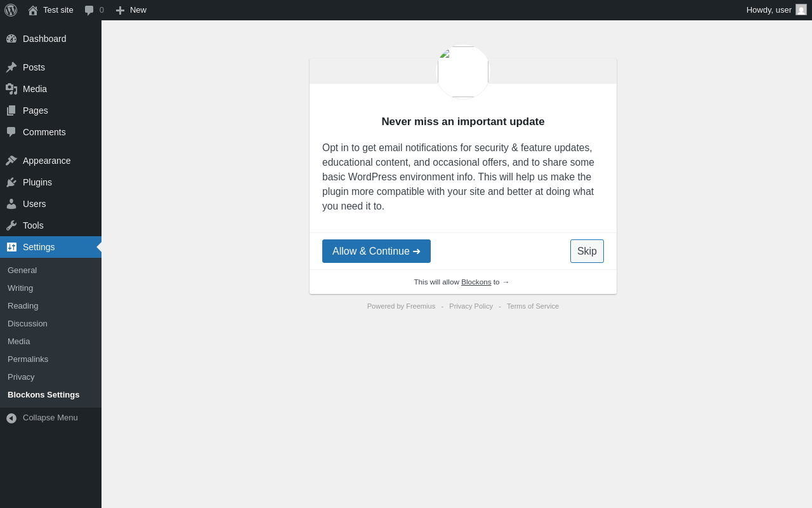Open the Test site home icon
This screenshot has width=812, height=508.
coord(33,10)
